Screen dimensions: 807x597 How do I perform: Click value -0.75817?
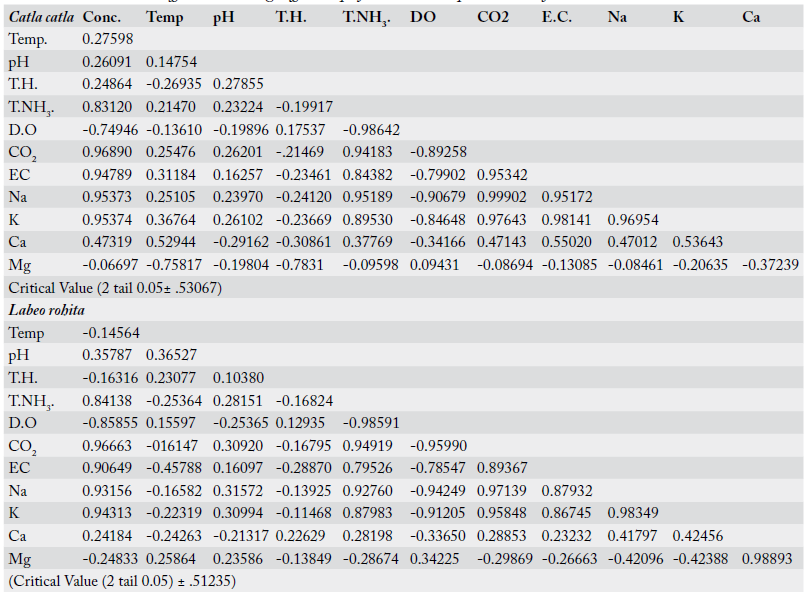(x=174, y=265)
